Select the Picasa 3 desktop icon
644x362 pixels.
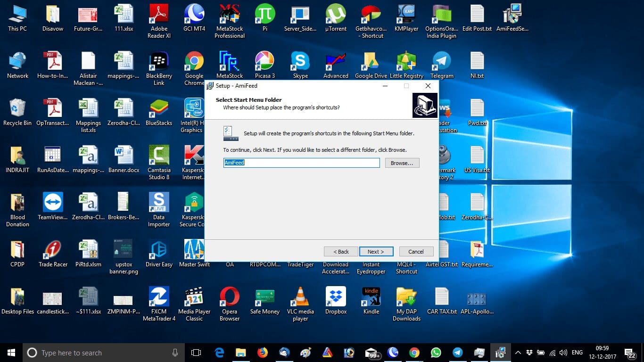point(265,65)
